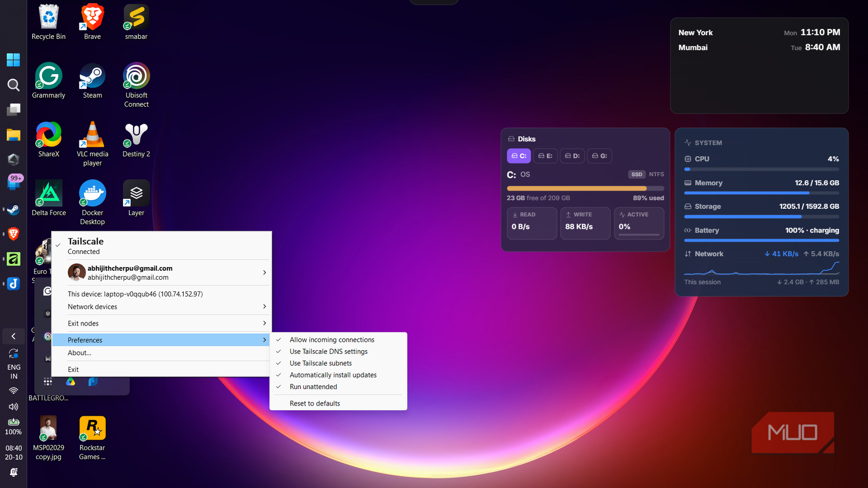Click the Windows Start button in taskbar
868x488 pixels.
tap(13, 59)
